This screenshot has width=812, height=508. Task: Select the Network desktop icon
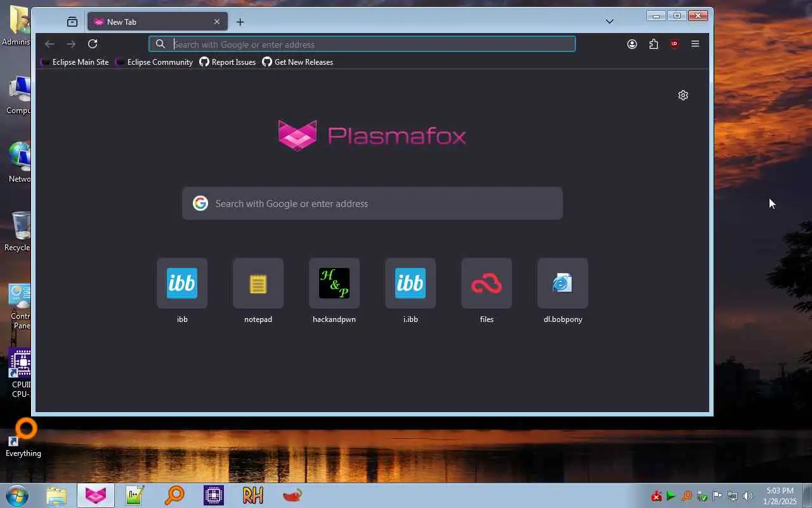pyautogui.click(x=20, y=163)
